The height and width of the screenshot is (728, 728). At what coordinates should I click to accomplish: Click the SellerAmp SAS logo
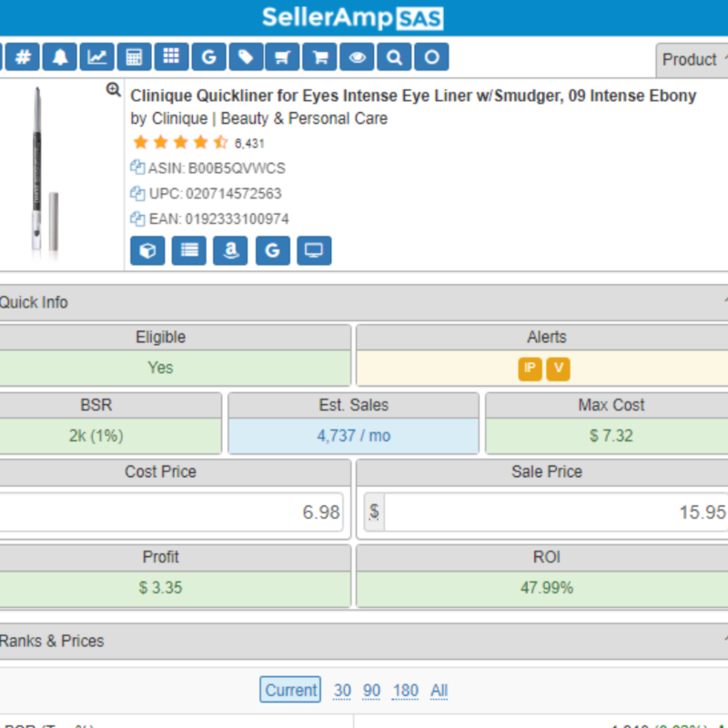coord(353,17)
